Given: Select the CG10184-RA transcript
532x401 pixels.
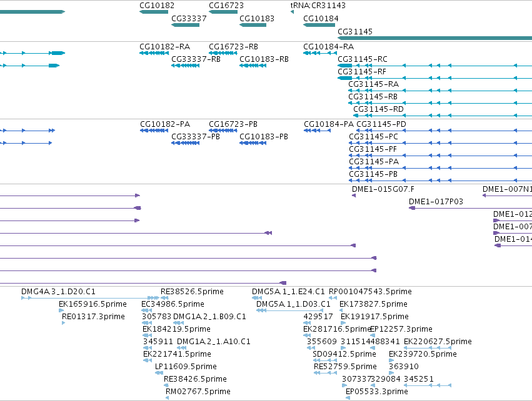Looking at the screenshot, I should click(x=320, y=53).
